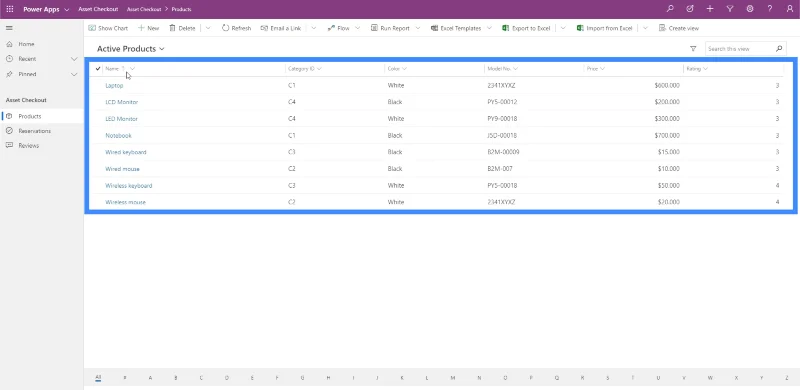Open the Wired keyboard record

coord(126,152)
